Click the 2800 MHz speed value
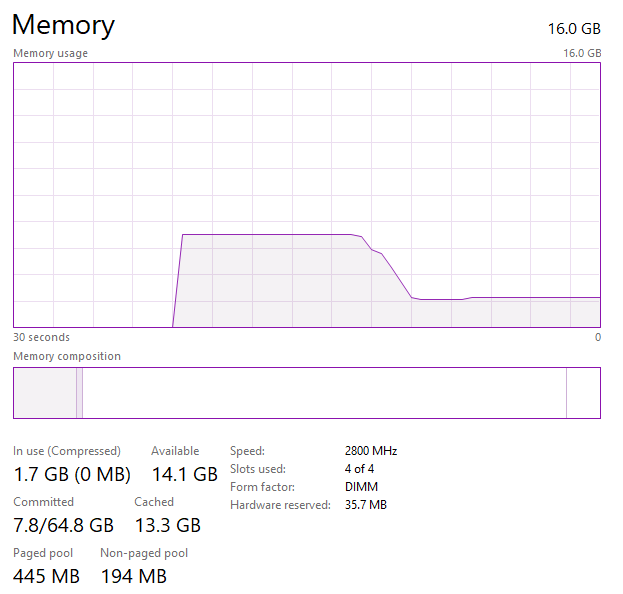The height and width of the screenshot is (594, 623). click(x=370, y=451)
